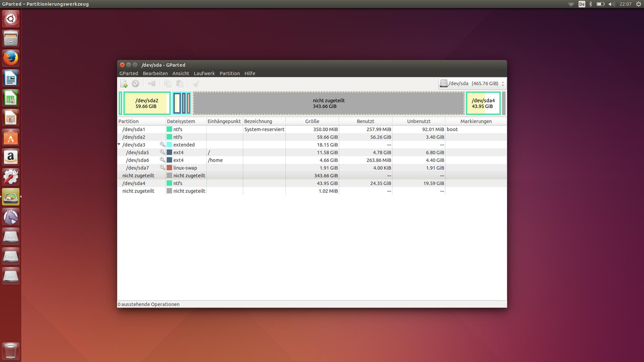Image resolution: width=644 pixels, height=362 pixels.
Task: Open the Hilfe menu
Action: (x=250, y=73)
